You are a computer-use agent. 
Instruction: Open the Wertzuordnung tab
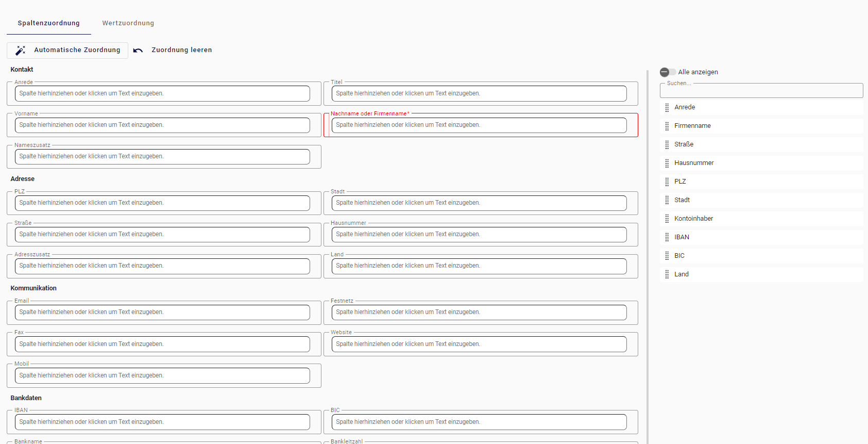click(128, 23)
